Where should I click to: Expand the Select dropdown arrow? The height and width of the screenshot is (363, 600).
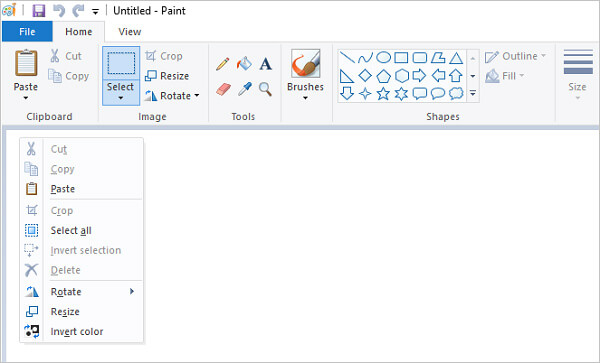pos(121,98)
